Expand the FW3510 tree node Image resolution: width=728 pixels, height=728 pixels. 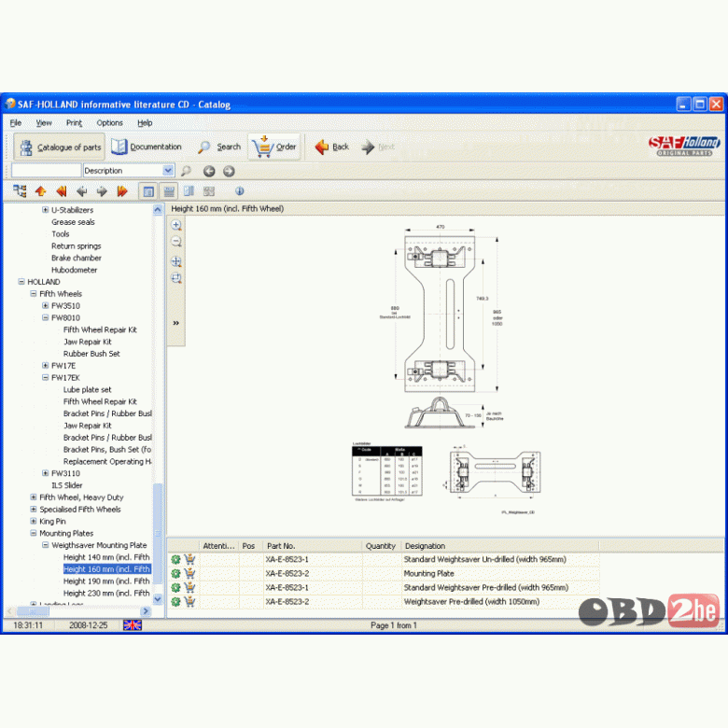coord(45,305)
